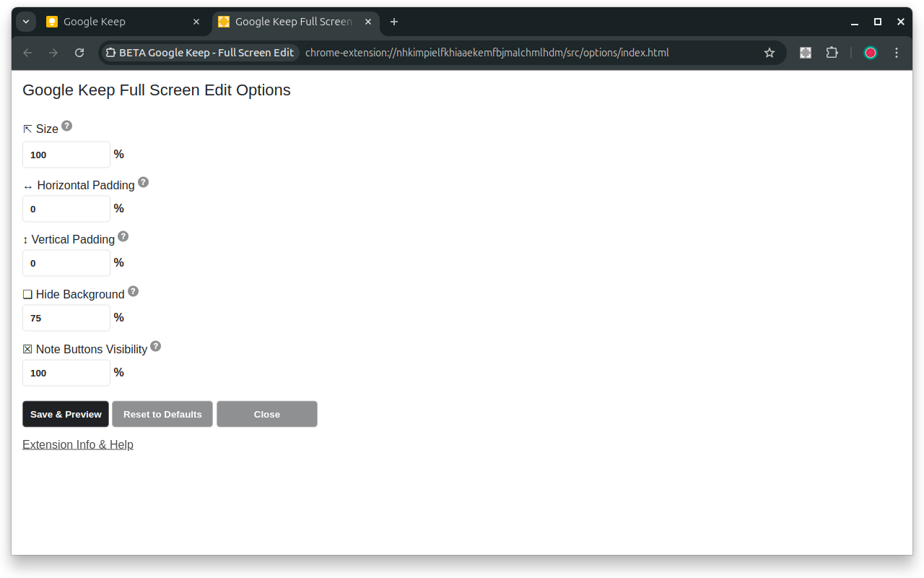Viewport: 924px width, 578px height.
Task: Bookmark the page with the star icon
Action: [769, 52]
